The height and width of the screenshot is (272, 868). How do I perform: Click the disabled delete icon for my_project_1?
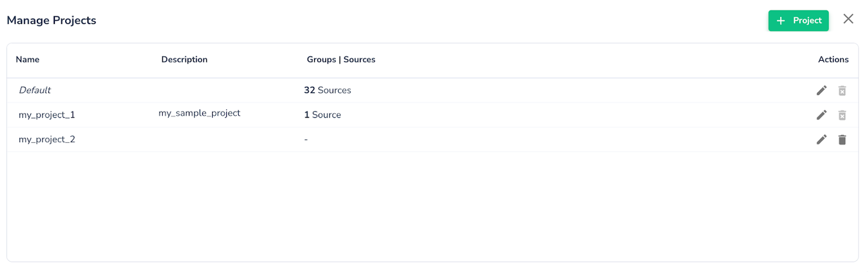coord(842,115)
